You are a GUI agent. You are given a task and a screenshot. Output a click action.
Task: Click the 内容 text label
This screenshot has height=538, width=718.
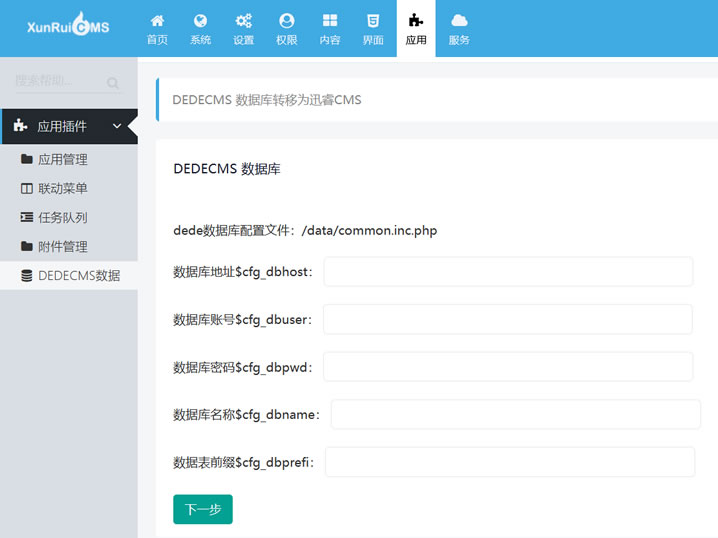pyautogui.click(x=330, y=40)
